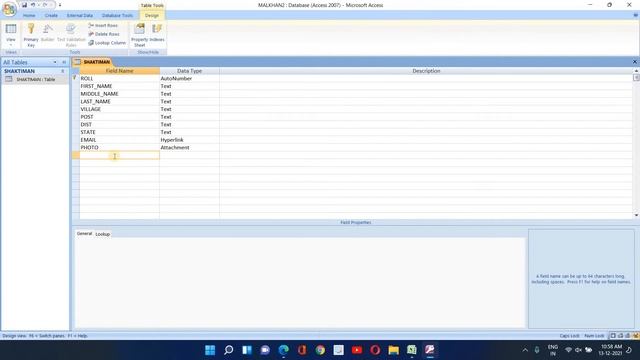Click the SHAKTIMAN document tab

point(93,62)
